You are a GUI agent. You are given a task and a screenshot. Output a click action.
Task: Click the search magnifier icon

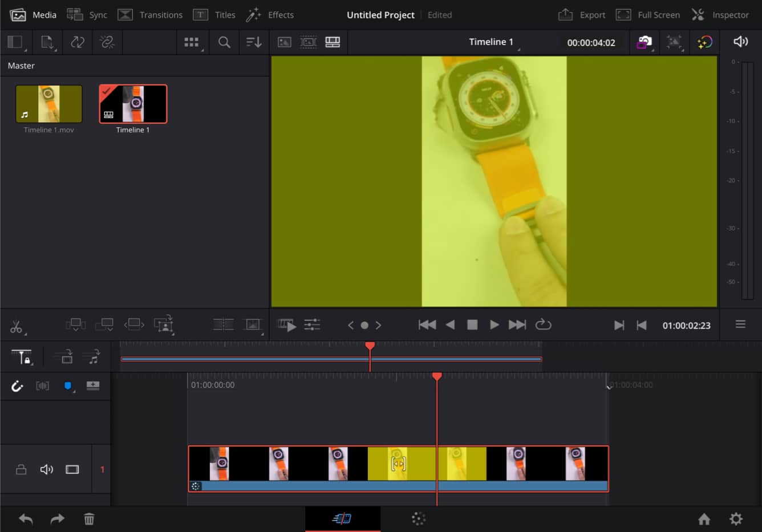pos(224,42)
